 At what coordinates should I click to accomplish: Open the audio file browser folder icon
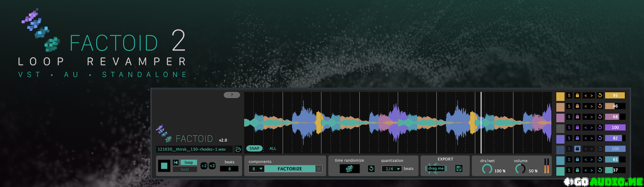pos(238,149)
